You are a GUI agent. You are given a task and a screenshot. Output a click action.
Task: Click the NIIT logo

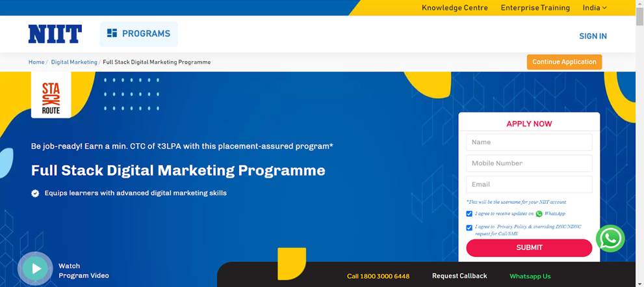coord(55,34)
